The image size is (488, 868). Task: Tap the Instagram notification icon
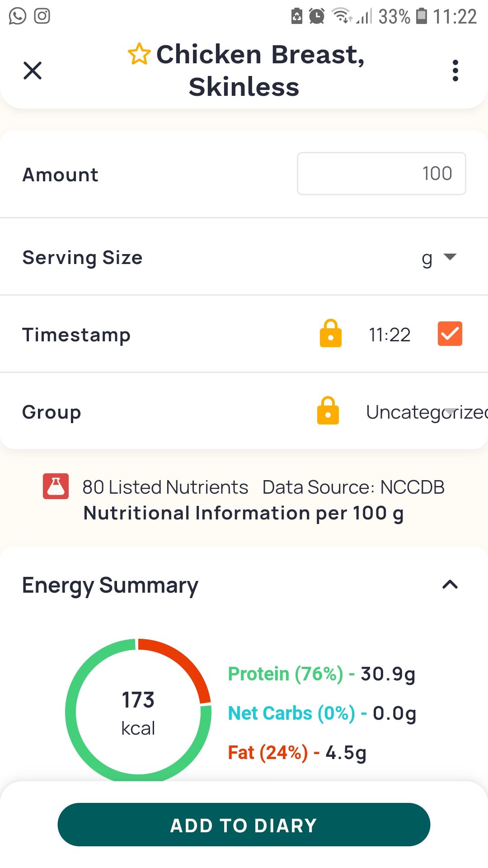pos(42,16)
